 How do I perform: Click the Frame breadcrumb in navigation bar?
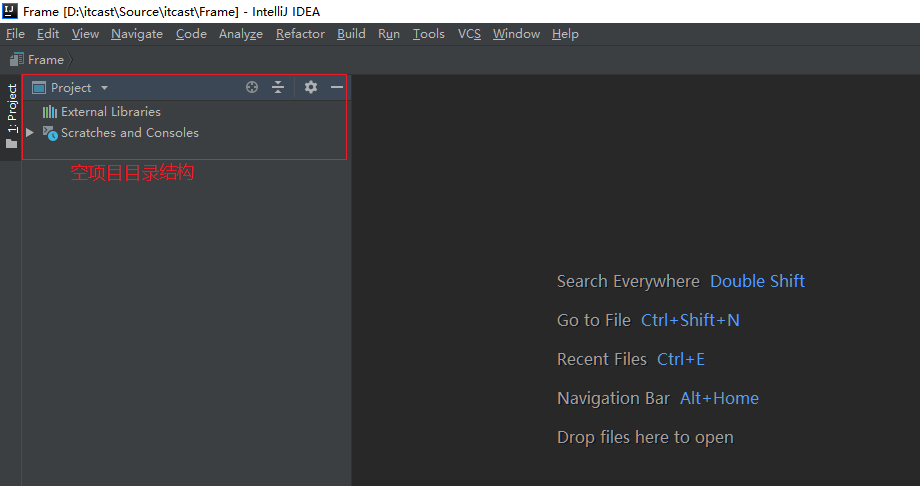pyautogui.click(x=45, y=60)
